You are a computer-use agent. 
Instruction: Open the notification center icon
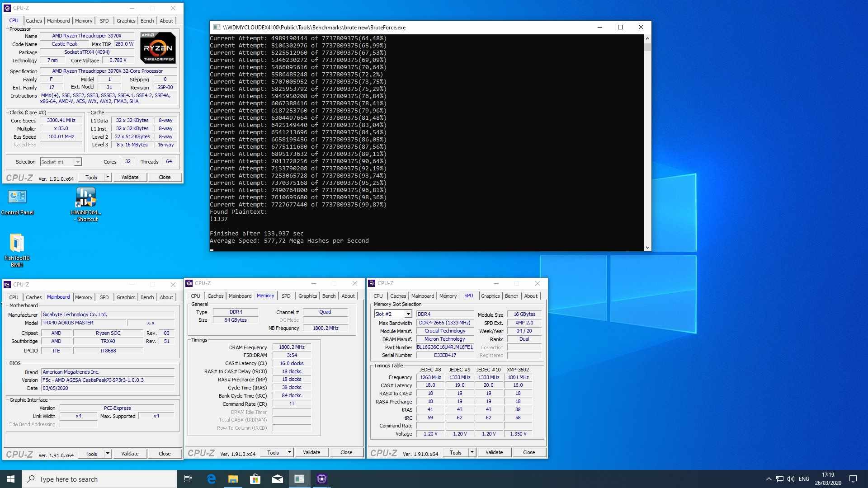tap(853, 479)
